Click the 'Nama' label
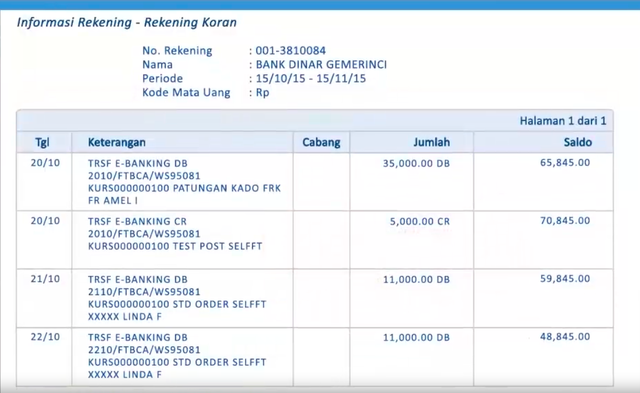Screen dimensions: 640x393 [157, 64]
